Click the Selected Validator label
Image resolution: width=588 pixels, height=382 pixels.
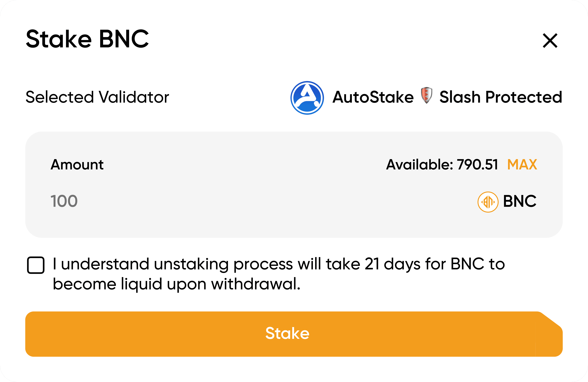click(x=97, y=97)
